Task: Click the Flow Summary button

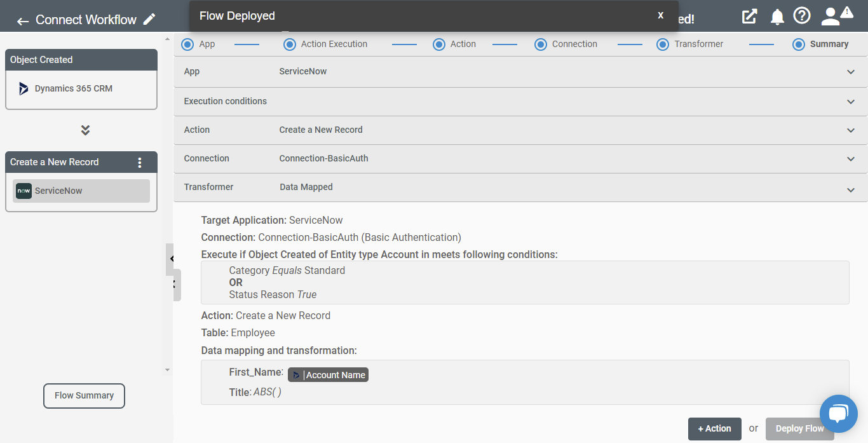Action: pos(84,395)
